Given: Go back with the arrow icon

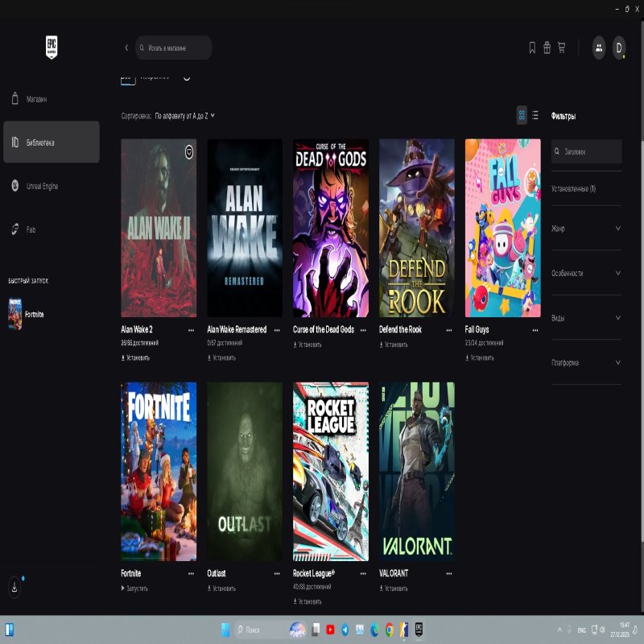Looking at the screenshot, I should [126, 47].
